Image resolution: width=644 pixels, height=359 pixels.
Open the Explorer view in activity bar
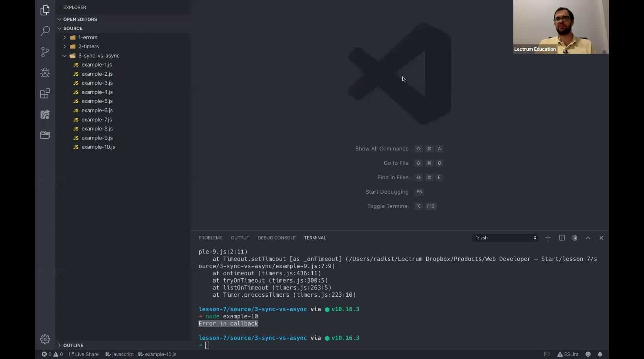pos(45,10)
